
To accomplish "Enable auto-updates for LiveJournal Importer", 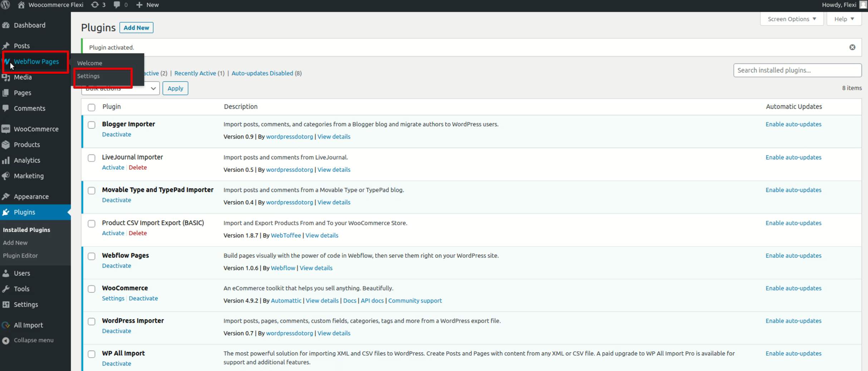I will [x=793, y=157].
